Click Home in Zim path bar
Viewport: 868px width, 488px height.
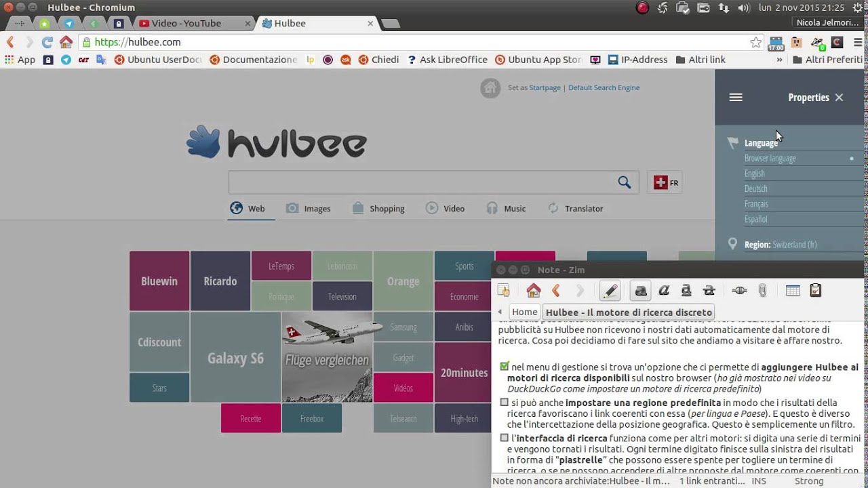(x=524, y=312)
